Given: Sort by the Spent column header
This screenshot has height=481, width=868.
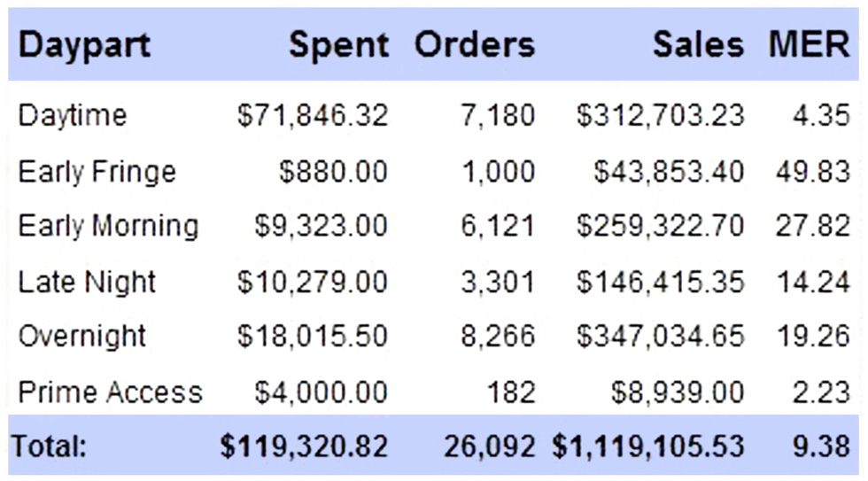Looking at the screenshot, I should (338, 45).
